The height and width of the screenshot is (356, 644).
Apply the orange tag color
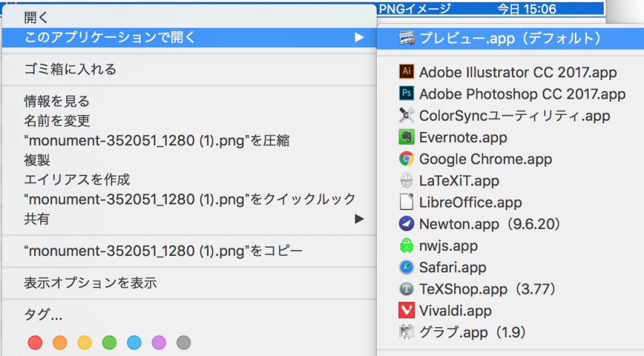60,342
